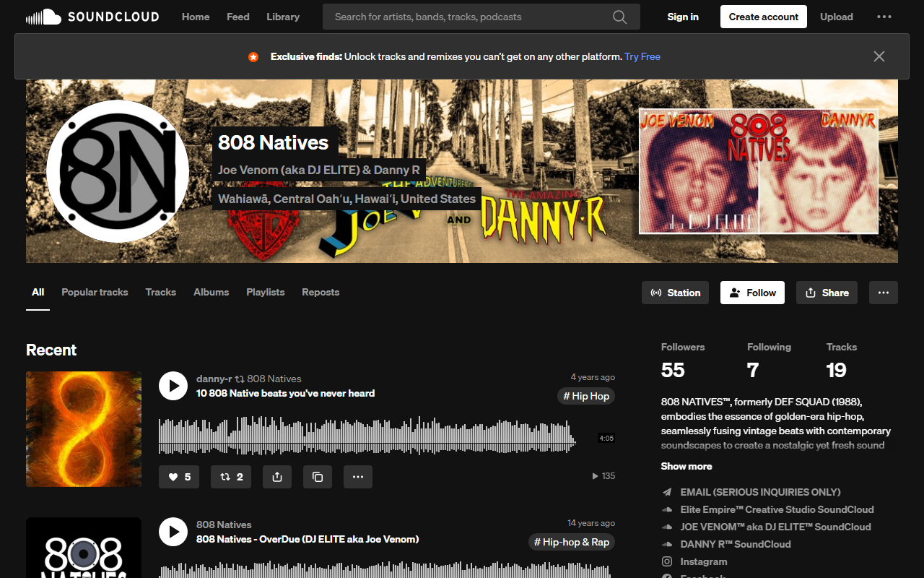924x578 pixels.
Task: Open the 808 Natives profile avatar
Action: (x=118, y=171)
